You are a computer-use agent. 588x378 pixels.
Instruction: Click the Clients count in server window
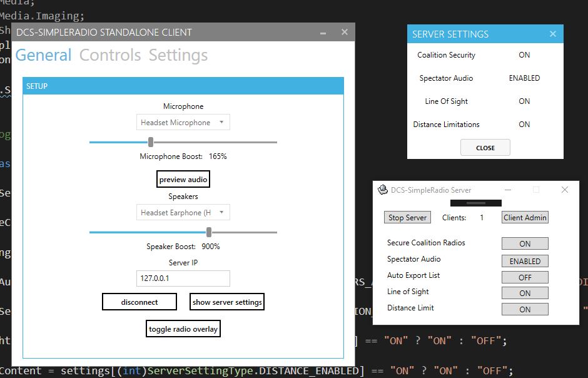(x=482, y=218)
